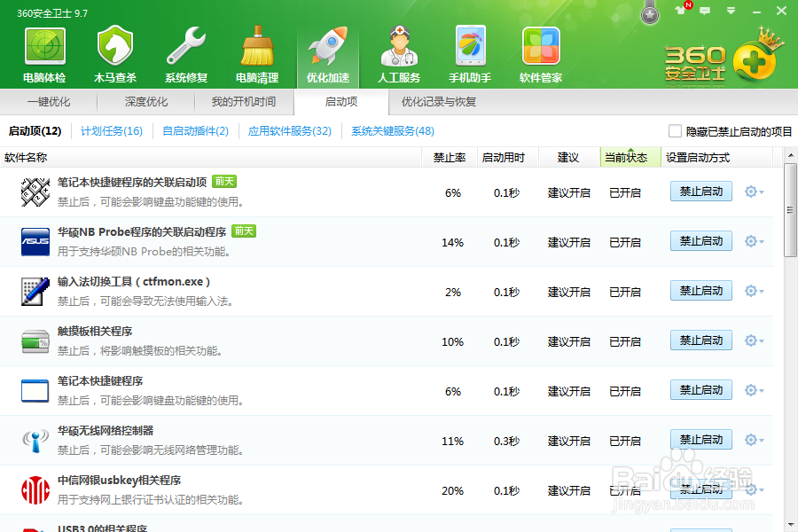Select 启动项(12) sub-tab
798x532 pixels.
coord(35,131)
